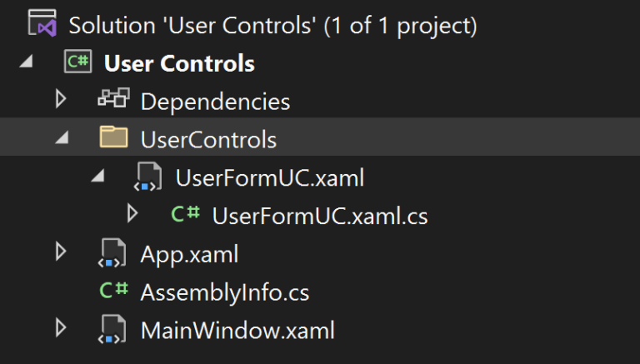Click the C# project icon beside User Controls

click(78, 61)
